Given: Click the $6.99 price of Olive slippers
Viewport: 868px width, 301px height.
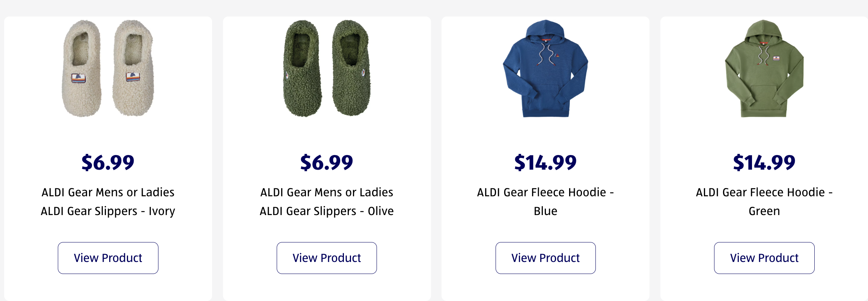Looking at the screenshot, I should tap(327, 163).
